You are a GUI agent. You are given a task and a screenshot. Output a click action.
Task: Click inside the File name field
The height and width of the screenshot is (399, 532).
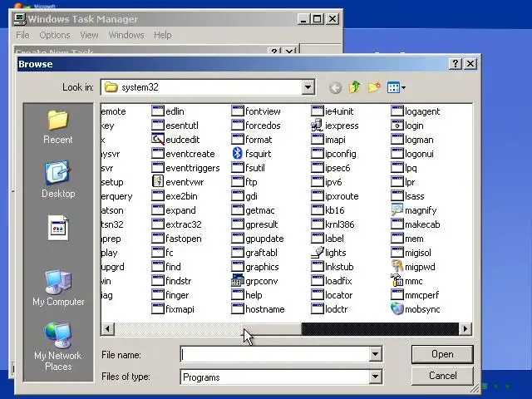[275, 355]
